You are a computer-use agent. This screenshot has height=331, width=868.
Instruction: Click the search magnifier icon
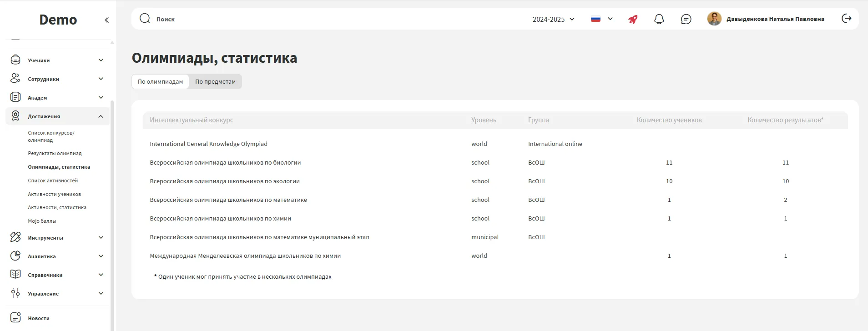[145, 19]
